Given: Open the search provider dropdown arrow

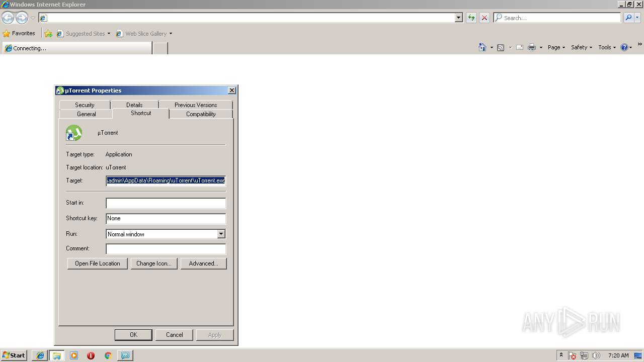Looking at the screenshot, I should point(637,18).
